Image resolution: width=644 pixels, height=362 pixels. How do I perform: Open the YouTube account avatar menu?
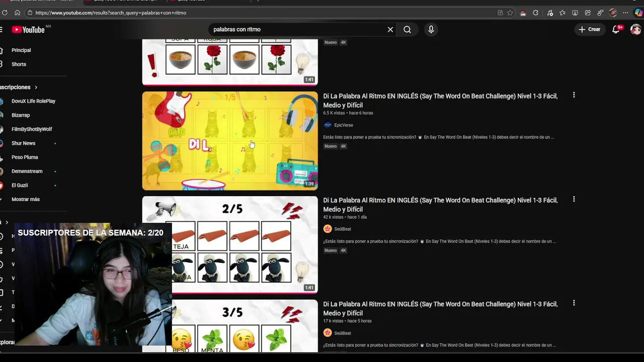point(636,30)
